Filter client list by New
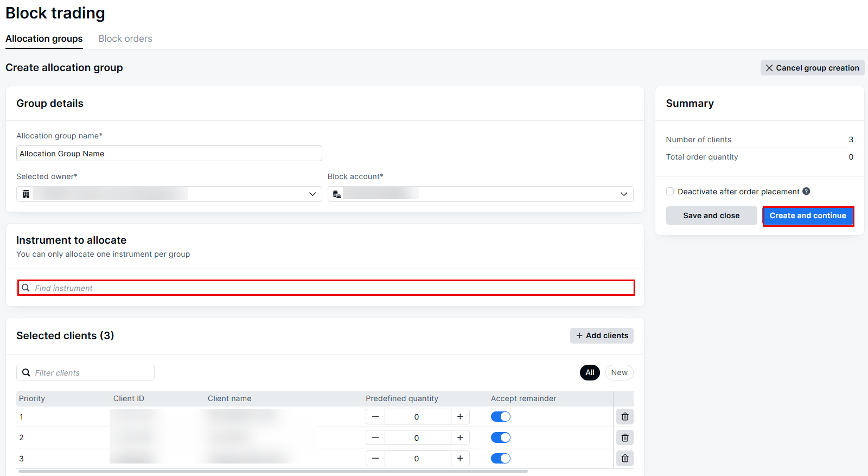 click(619, 373)
